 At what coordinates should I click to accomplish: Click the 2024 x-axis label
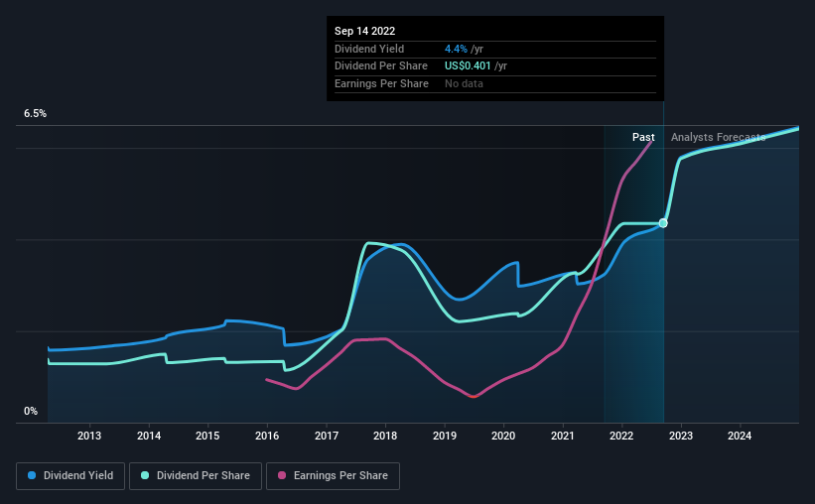pyautogui.click(x=740, y=437)
